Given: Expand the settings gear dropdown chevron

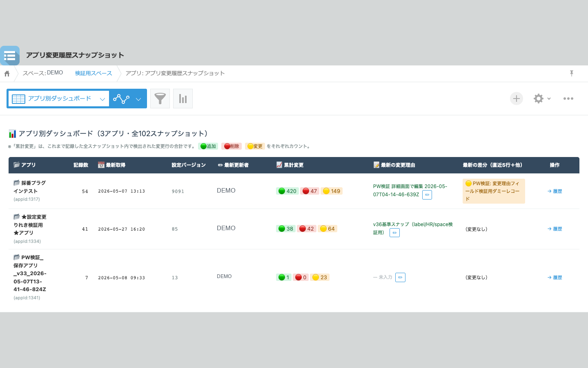Looking at the screenshot, I should [x=549, y=99].
